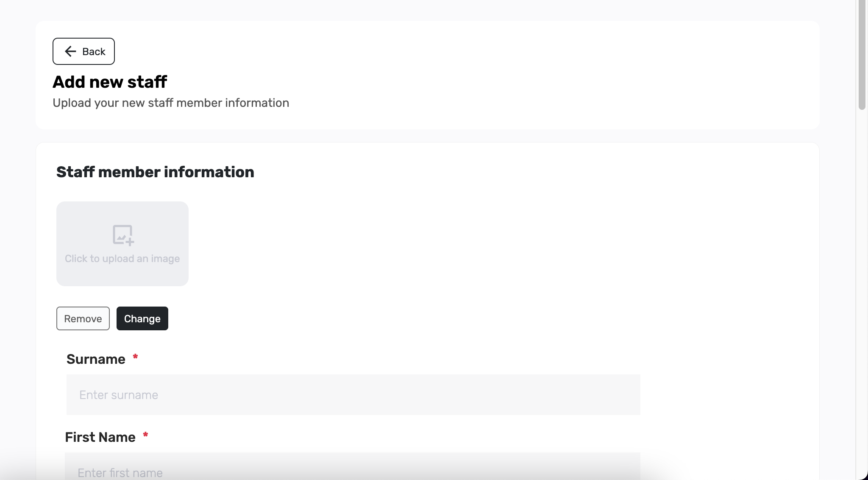This screenshot has width=868, height=480.
Task: Click the left arrow icon in Back button
Action: click(70, 51)
